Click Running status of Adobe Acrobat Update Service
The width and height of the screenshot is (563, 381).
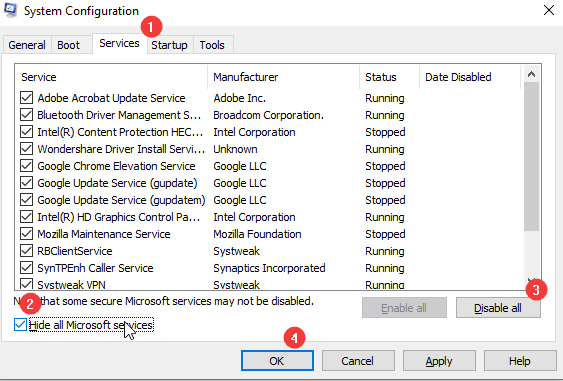click(385, 98)
